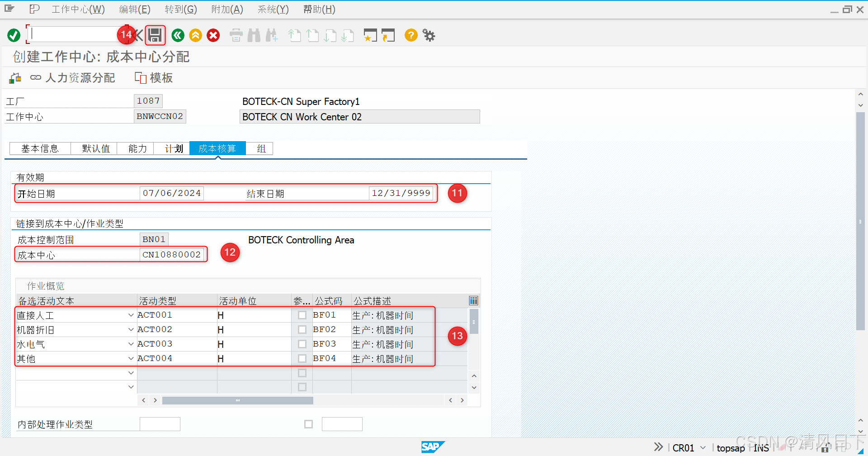Open the 工作中心(W) menu
Screen dimensions: 868x456
coord(78,9)
